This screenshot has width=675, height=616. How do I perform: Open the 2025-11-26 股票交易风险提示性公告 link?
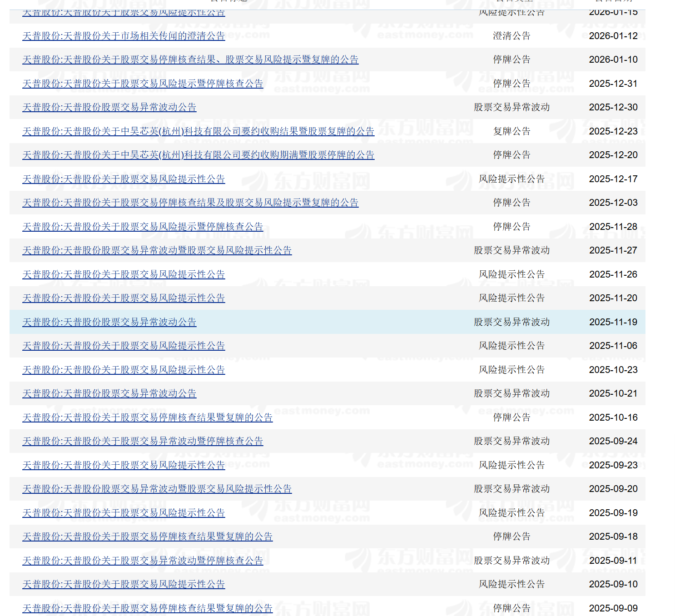tap(124, 274)
